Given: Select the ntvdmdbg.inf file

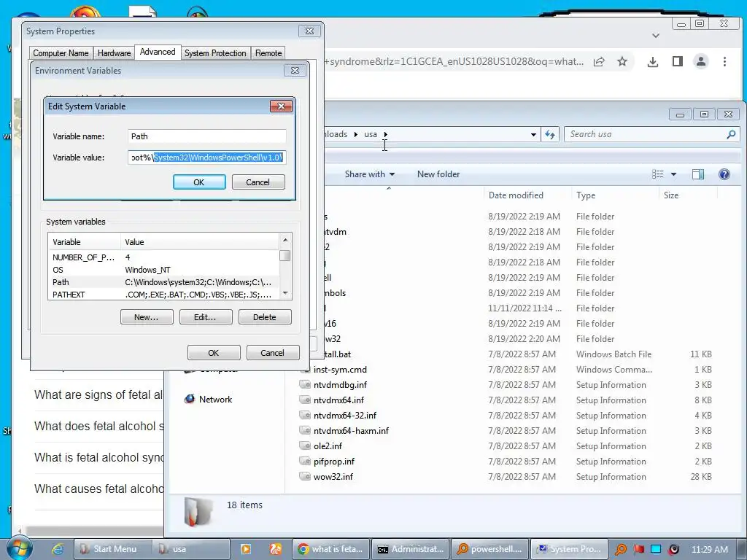Looking at the screenshot, I should (340, 385).
